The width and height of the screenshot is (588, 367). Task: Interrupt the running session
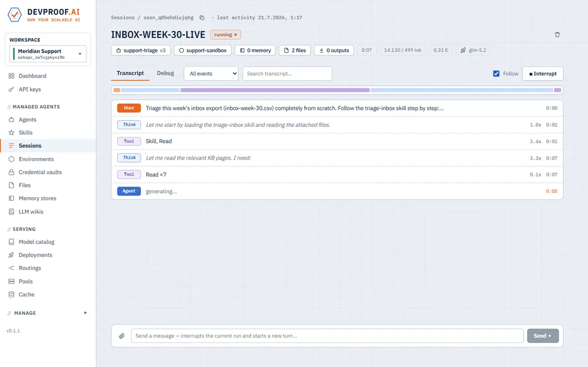point(542,74)
